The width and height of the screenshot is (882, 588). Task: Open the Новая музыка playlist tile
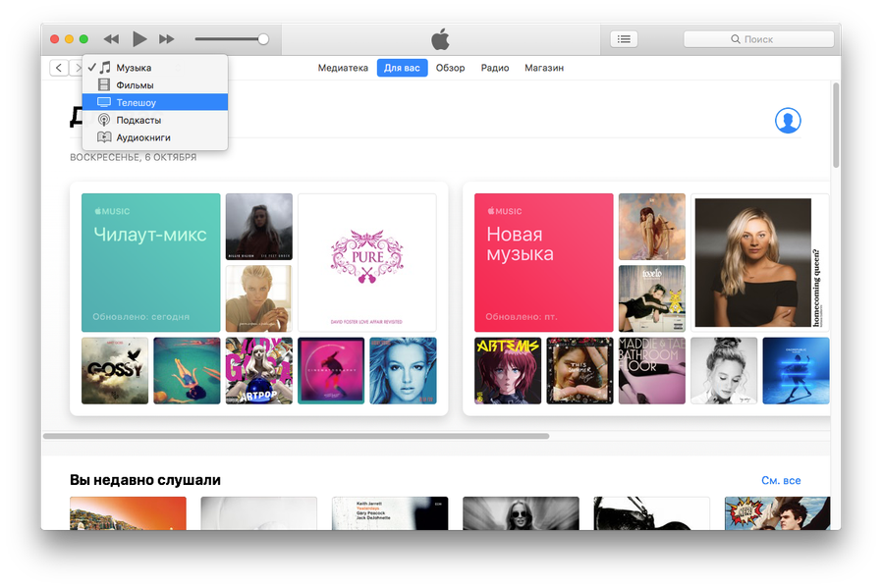[x=543, y=262]
